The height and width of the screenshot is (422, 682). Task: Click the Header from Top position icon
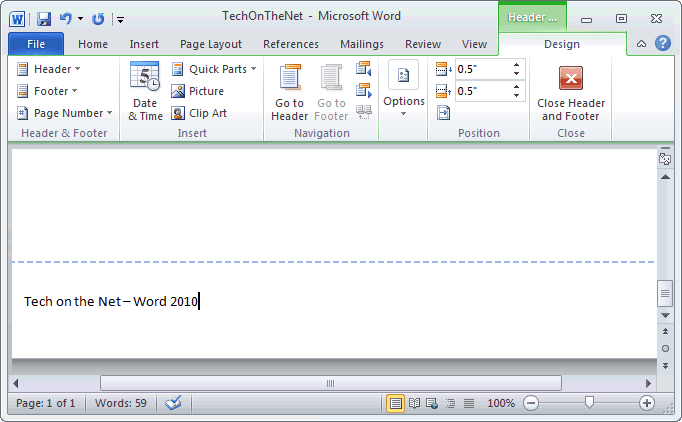(x=444, y=69)
